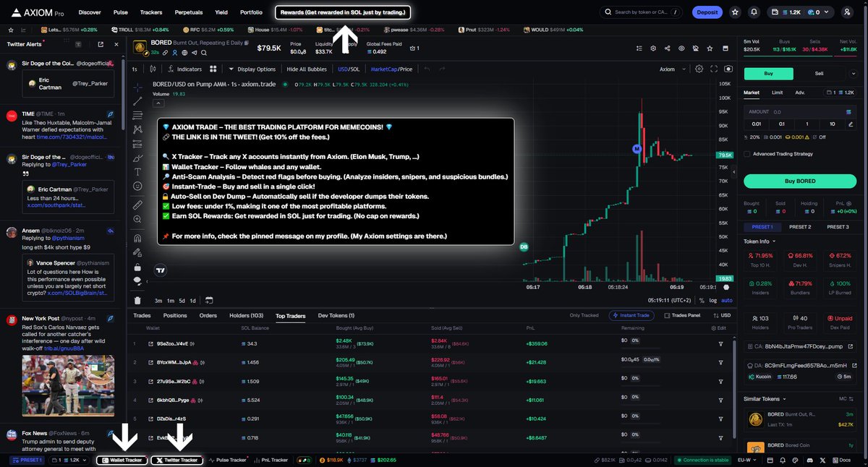Open the Discover menu
The height and width of the screenshot is (467, 868).
tap(90, 12)
